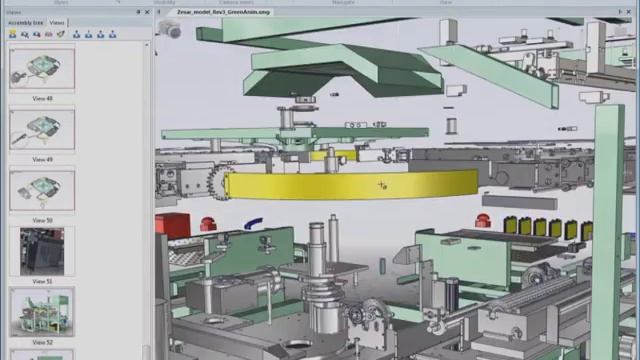Open the View 52 machine thumbnail
Screen dimensions: 640x360
42,312
